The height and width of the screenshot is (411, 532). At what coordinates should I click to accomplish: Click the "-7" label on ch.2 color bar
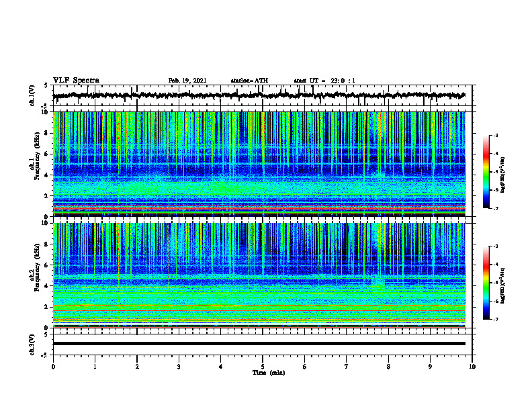pos(495,319)
